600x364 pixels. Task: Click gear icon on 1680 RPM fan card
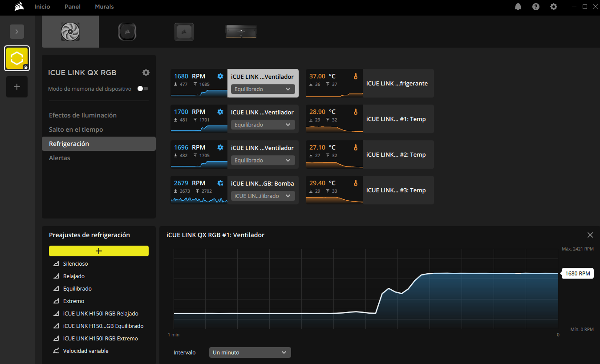(220, 76)
